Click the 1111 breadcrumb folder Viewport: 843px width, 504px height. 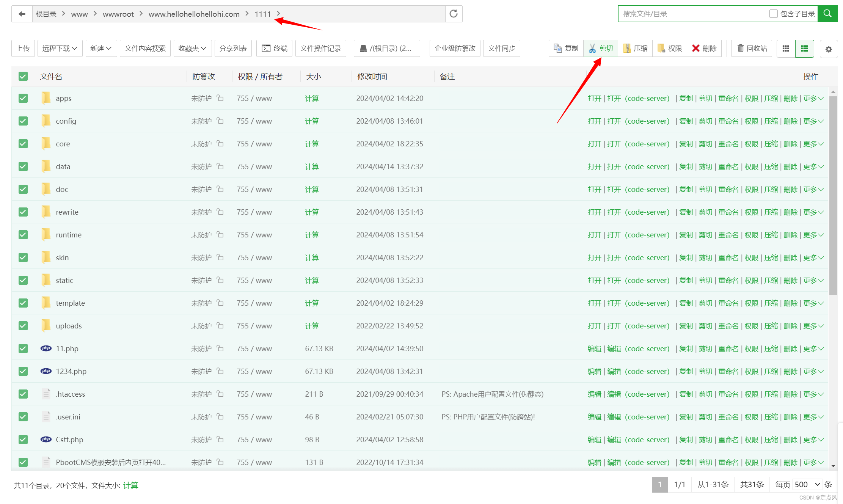point(263,14)
